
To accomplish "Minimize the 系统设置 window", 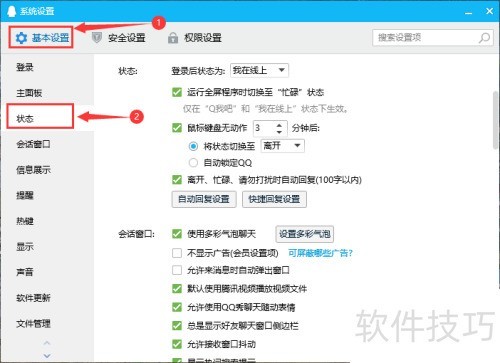I will tap(469, 12).
